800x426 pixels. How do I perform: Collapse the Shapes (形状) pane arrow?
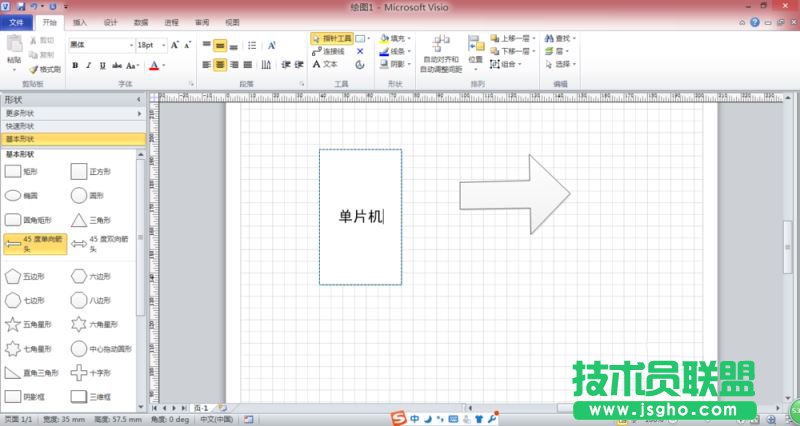pos(139,99)
